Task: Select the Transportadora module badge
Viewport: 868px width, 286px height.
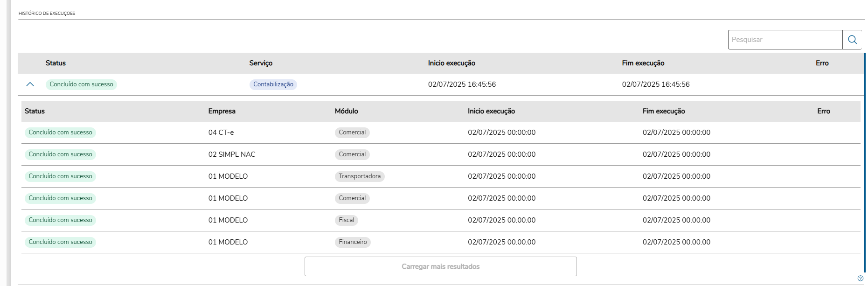Action: 360,176
